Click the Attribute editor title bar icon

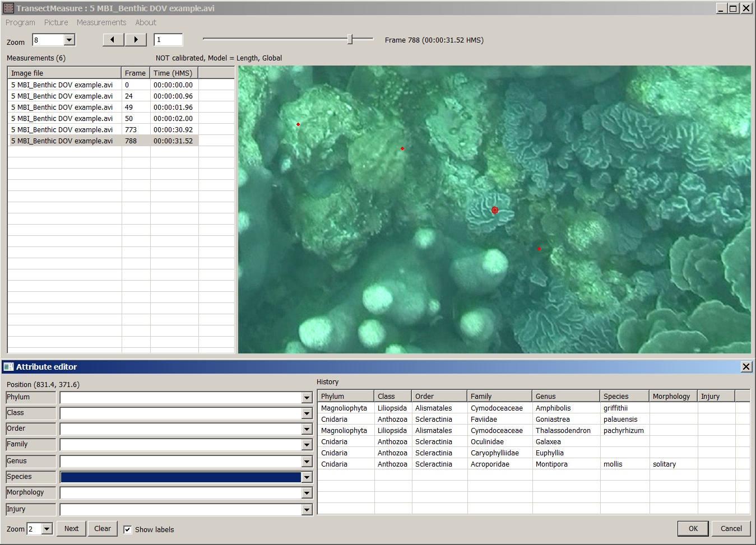[8, 366]
